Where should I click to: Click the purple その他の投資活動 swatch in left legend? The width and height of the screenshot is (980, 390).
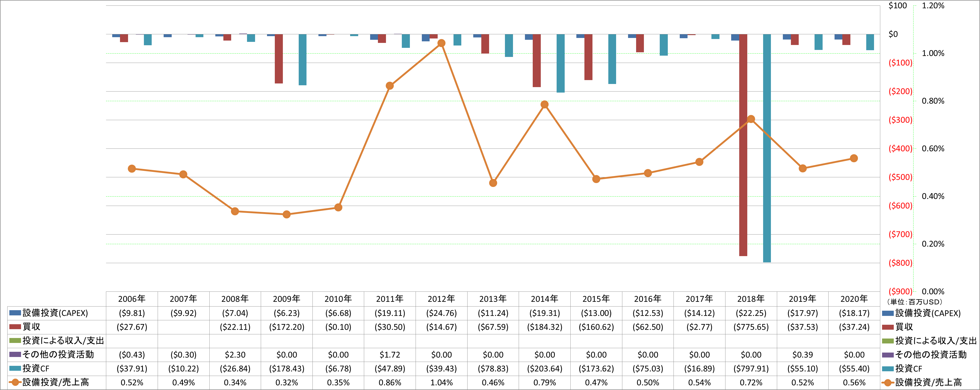pos(15,355)
